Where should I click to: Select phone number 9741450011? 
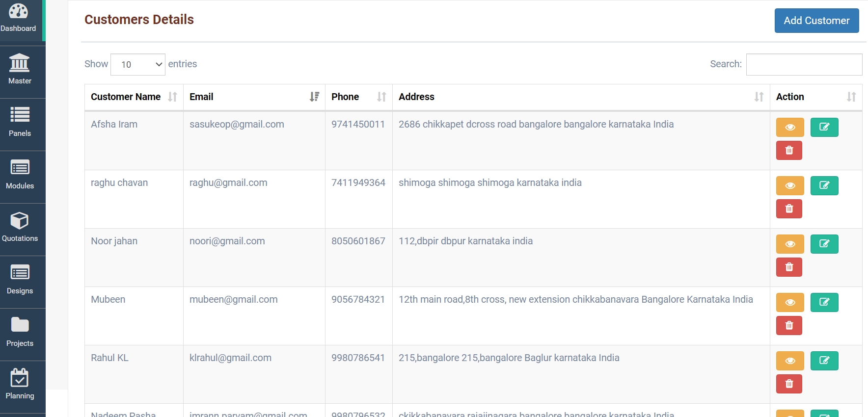tap(358, 125)
